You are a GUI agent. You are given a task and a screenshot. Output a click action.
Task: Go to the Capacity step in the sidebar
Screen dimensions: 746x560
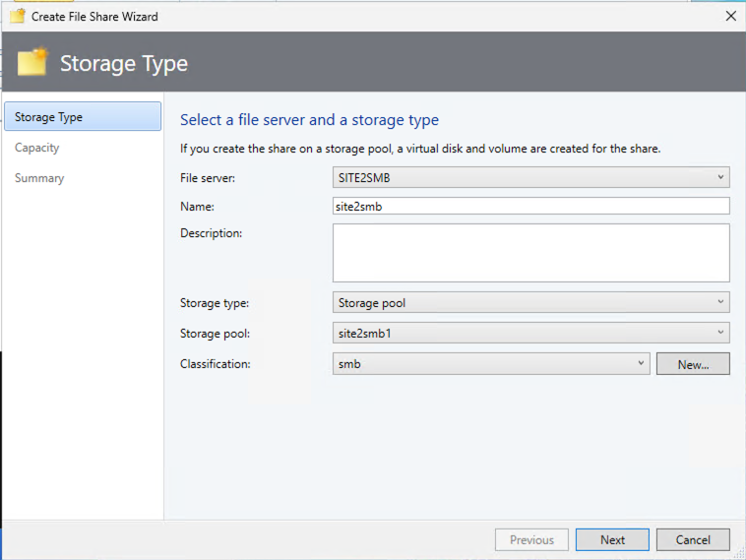click(37, 148)
